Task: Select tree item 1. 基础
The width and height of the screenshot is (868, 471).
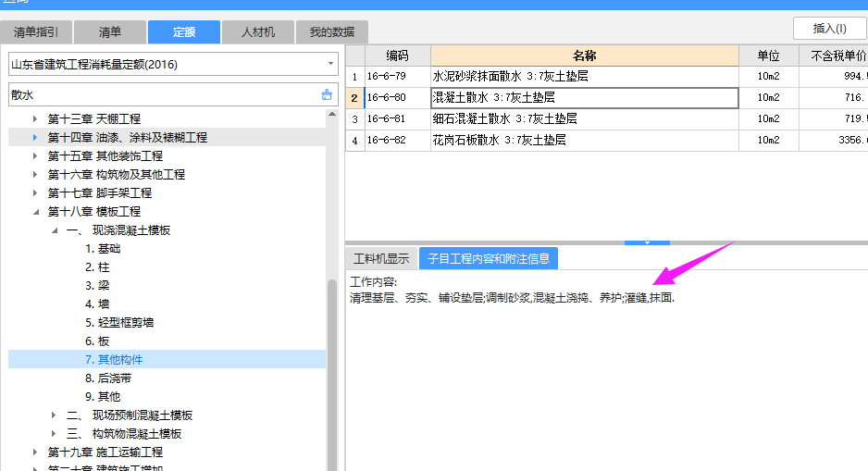Action: click(x=103, y=249)
